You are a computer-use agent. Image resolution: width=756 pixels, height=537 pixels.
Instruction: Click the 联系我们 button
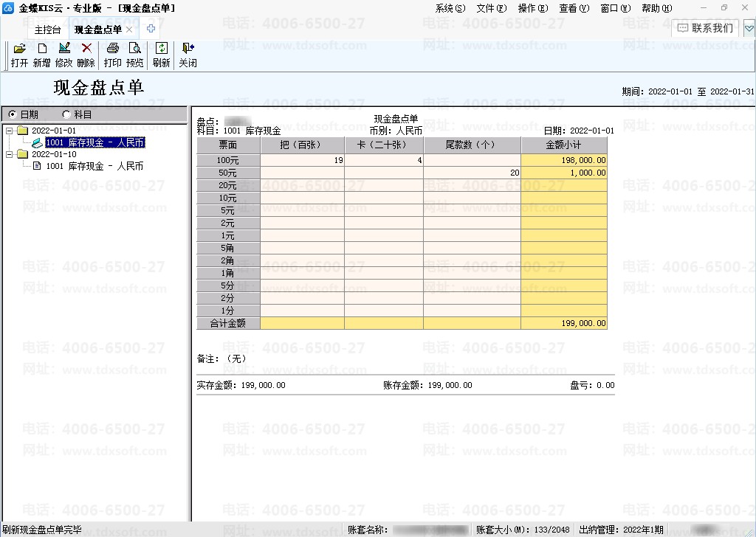click(705, 29)
